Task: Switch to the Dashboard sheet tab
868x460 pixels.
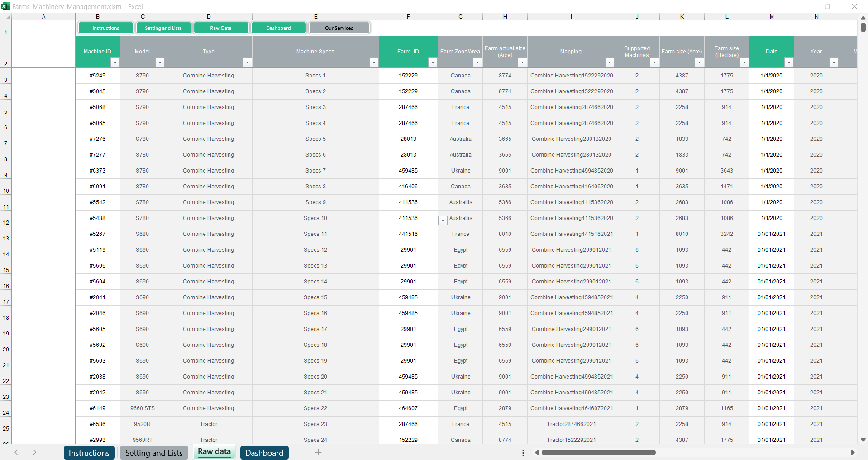Action: 264,453
